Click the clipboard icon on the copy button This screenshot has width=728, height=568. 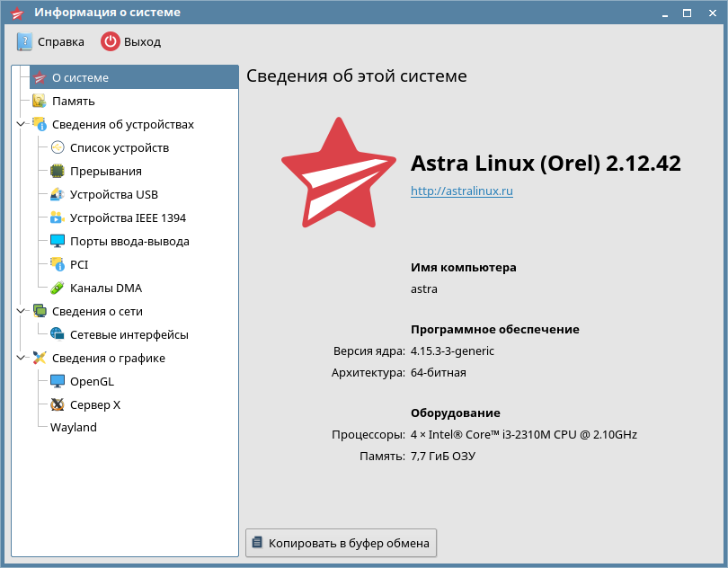[257, 542]
